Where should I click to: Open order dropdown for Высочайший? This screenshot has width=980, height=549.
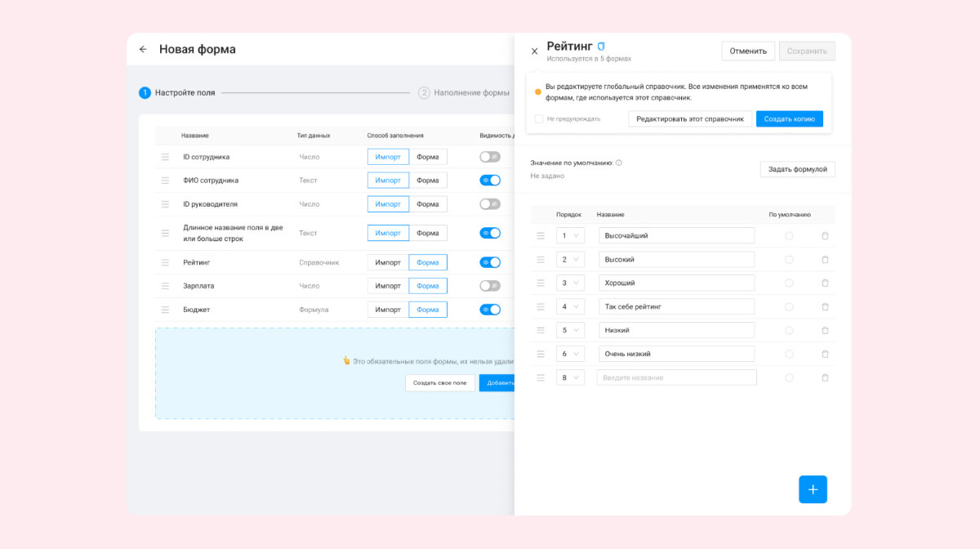570,235
